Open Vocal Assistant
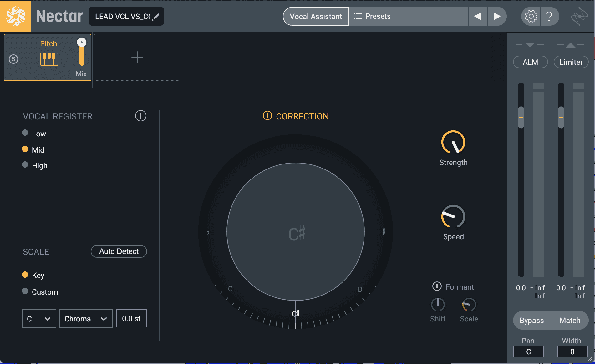The width and height of the screenshot is (595, 364). [316, 16]
